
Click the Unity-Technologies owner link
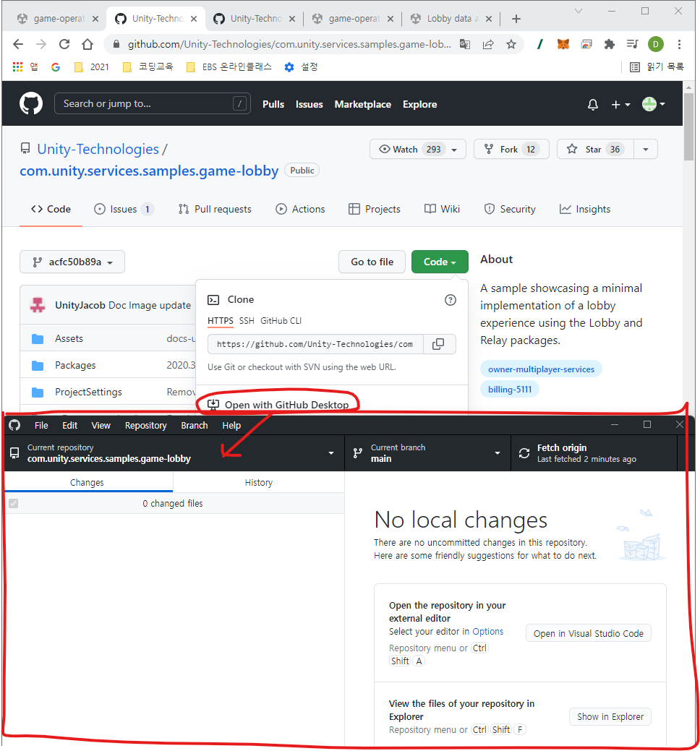[98, 150]
